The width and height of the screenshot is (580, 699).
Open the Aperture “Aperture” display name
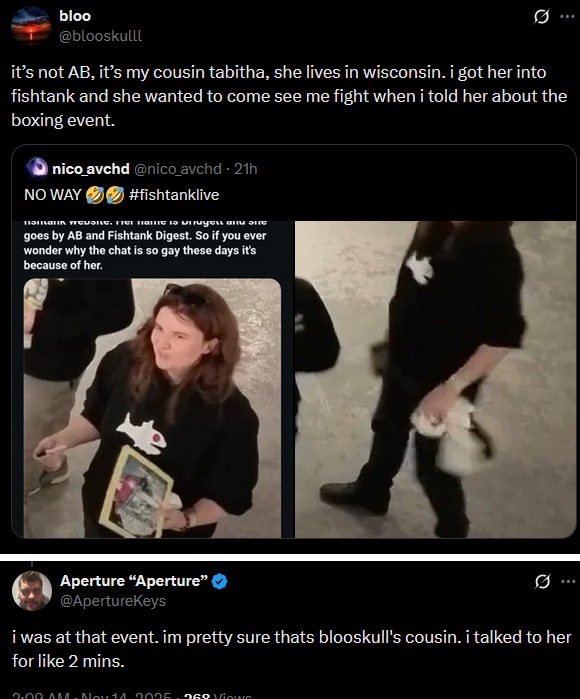pos(134,581)
